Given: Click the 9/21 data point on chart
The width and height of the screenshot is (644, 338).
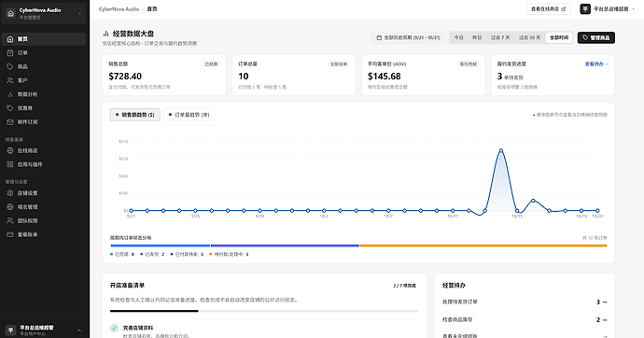Looking at the screenshot, I should pyautogui.click(x=132, y=211).
